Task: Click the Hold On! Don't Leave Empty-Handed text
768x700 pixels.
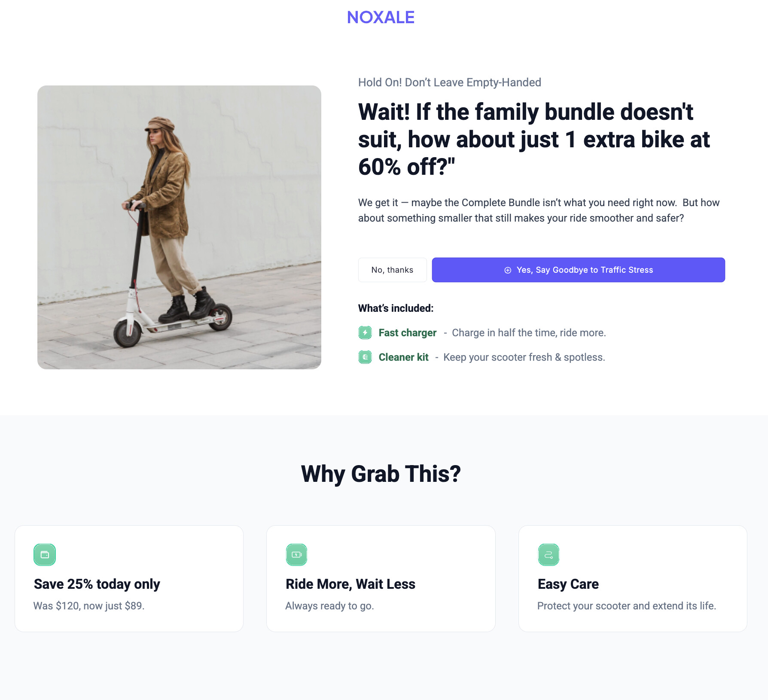Action: pyautogui.click(x=449, y=82)
